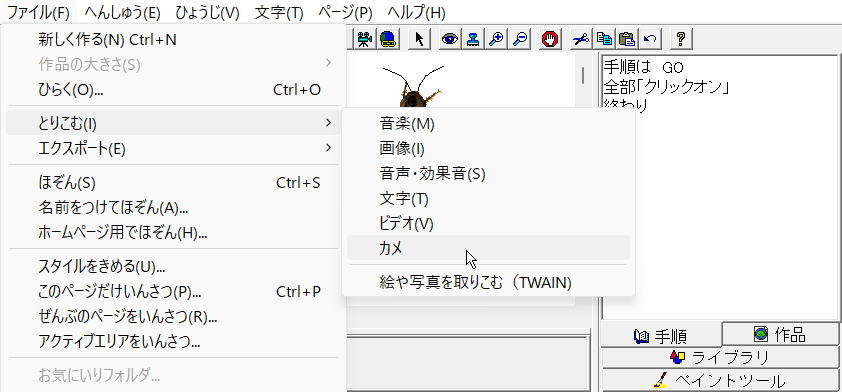Click the undo arrow icon
842x392 pixels.
[650, 39]
